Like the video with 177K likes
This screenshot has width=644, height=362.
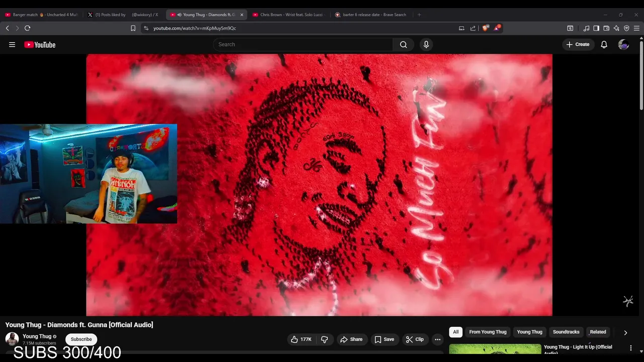(x=301, y=339)
